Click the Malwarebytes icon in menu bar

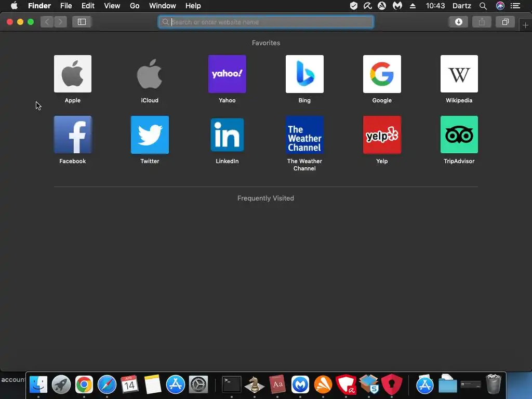pyautogui.click(x=397, y=6)
